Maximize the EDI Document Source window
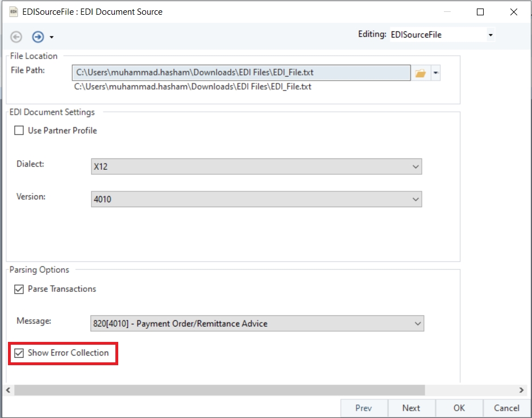The image size is (532, 418). coord(480,12)
